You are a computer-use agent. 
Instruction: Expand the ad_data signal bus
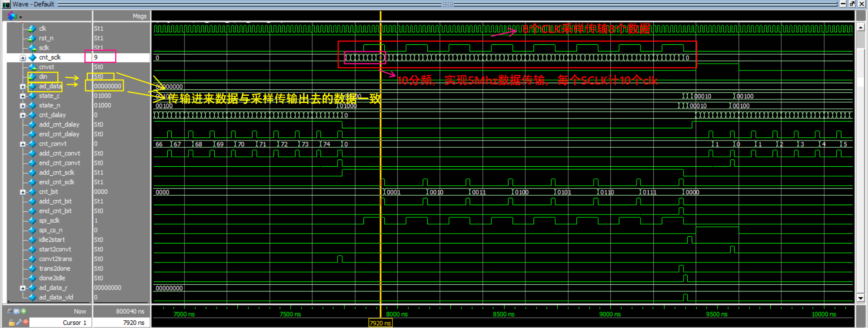(x=23, y=86)
